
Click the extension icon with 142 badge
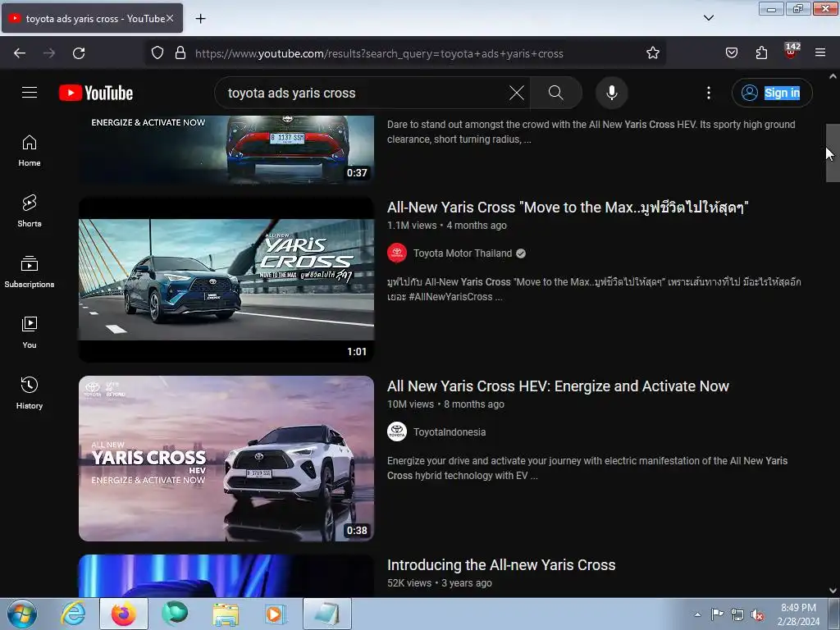[x=792, y=51]
